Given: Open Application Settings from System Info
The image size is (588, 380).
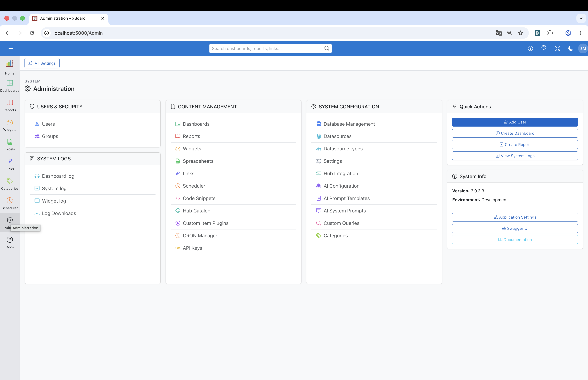Looking at the screenshot, I should click(515, 217).
